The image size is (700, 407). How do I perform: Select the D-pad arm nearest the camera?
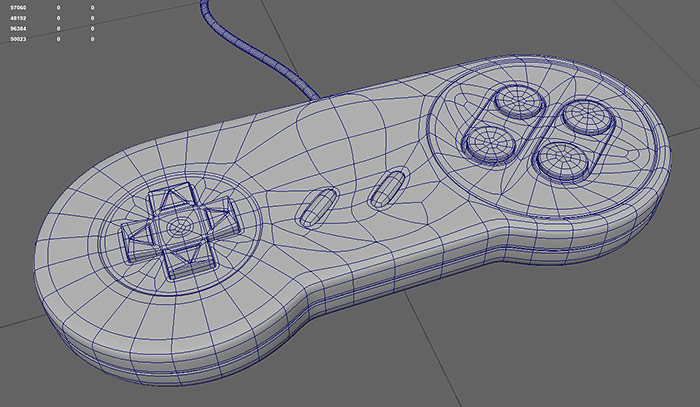pos(187,261)
